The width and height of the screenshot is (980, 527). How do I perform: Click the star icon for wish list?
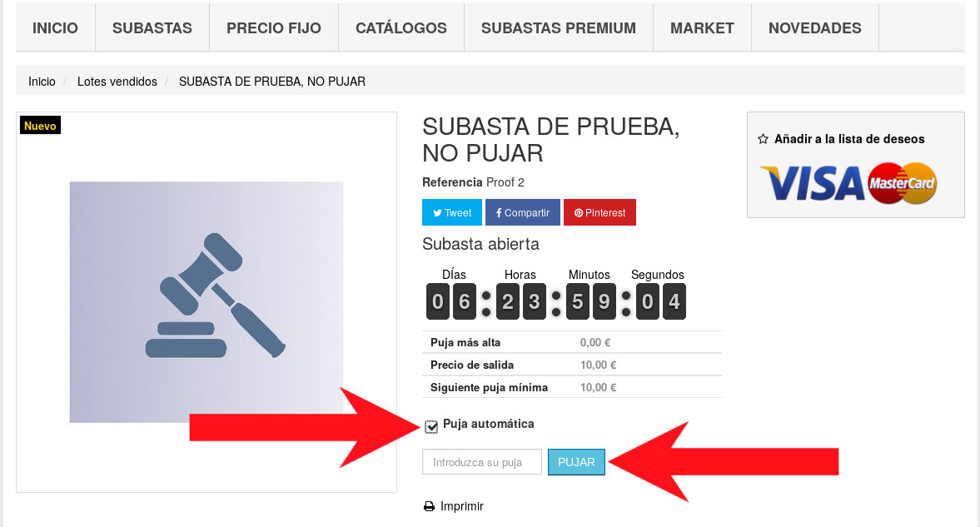763,139
